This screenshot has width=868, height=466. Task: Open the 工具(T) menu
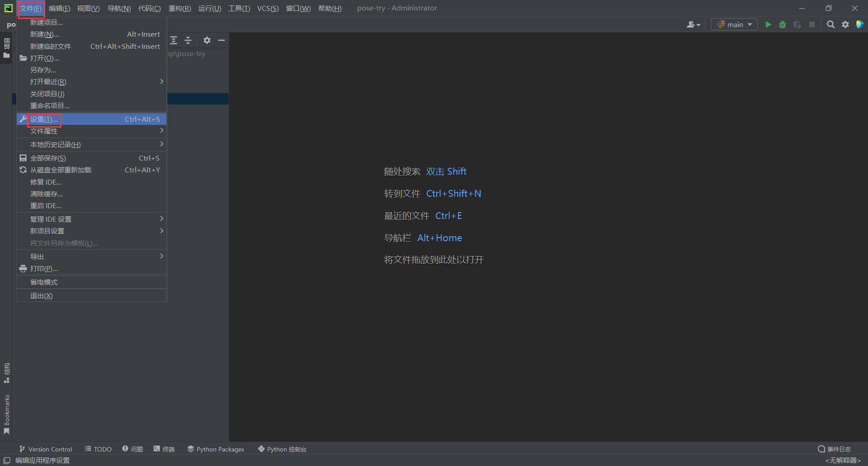pyautogui.click(x=239, y=8)
